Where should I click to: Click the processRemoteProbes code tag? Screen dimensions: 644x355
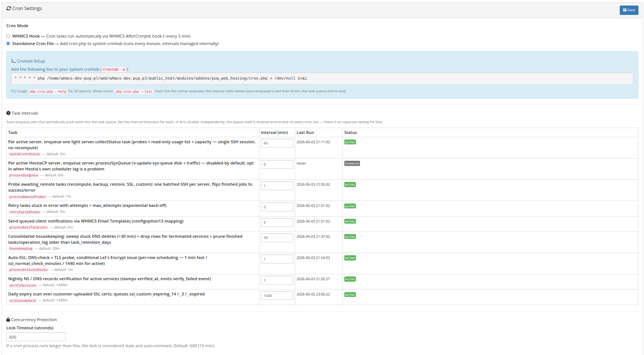pyautogui.click(x=28, y=197)
